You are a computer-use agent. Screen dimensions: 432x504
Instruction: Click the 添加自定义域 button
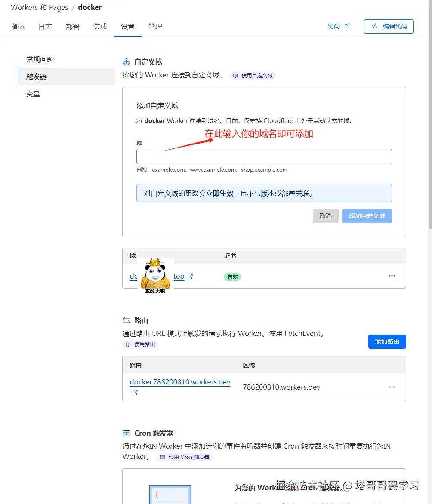367,216
